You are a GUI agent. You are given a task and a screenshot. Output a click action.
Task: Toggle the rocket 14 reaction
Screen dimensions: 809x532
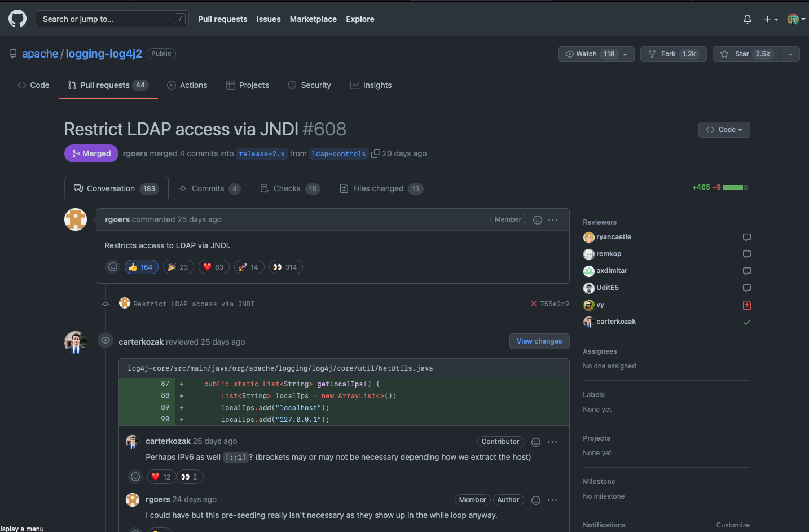[249, 267]
